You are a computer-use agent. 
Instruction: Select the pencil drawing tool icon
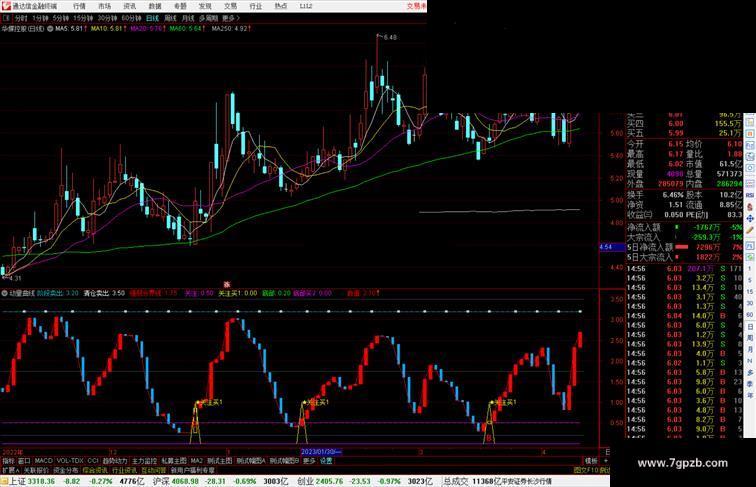point(750,230)
